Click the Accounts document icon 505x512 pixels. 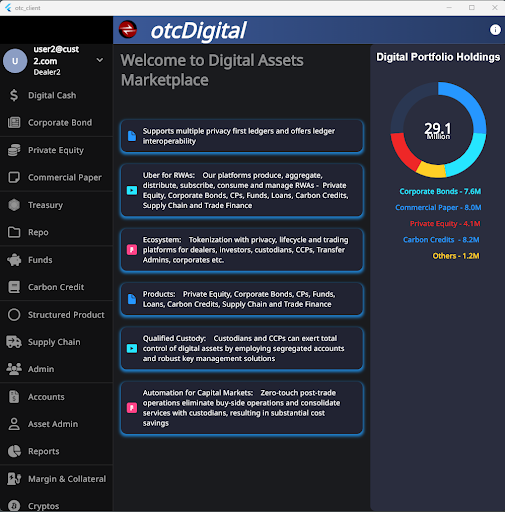[14, 397]
